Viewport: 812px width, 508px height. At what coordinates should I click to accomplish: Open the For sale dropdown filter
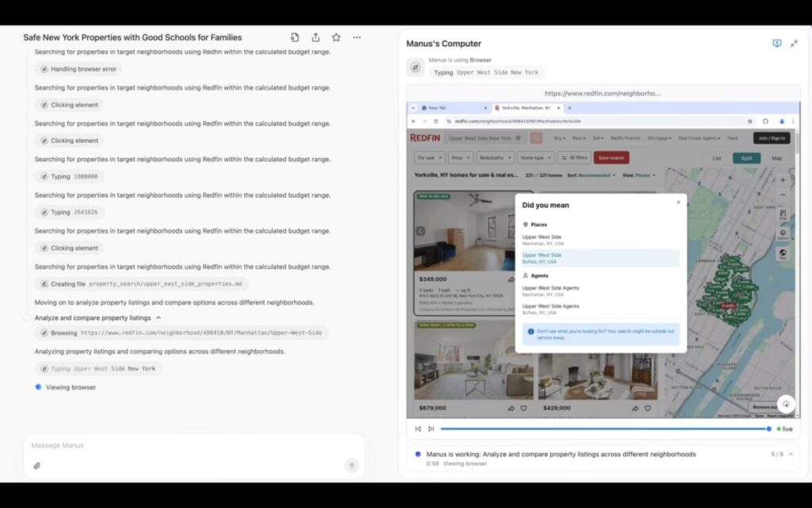430,158
